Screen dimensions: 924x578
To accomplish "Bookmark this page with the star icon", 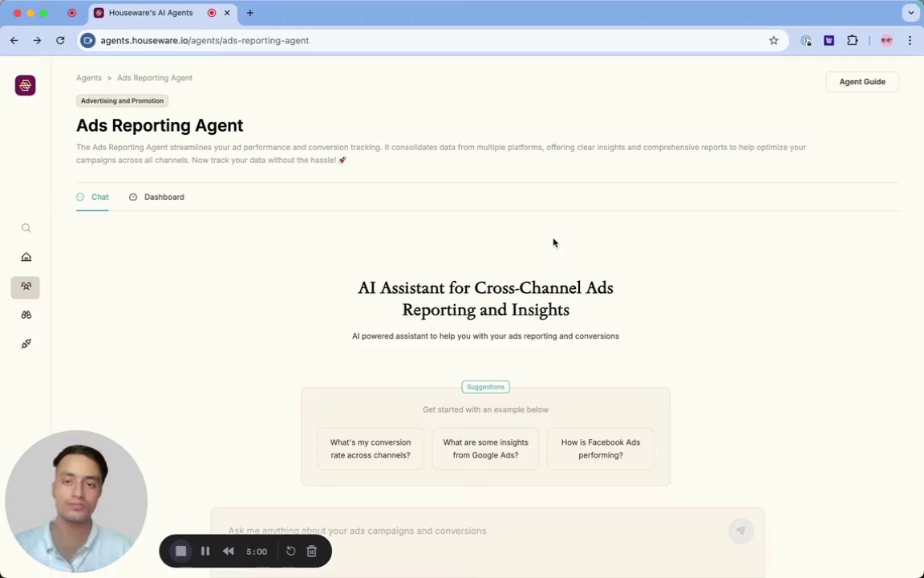I will 774,41.
